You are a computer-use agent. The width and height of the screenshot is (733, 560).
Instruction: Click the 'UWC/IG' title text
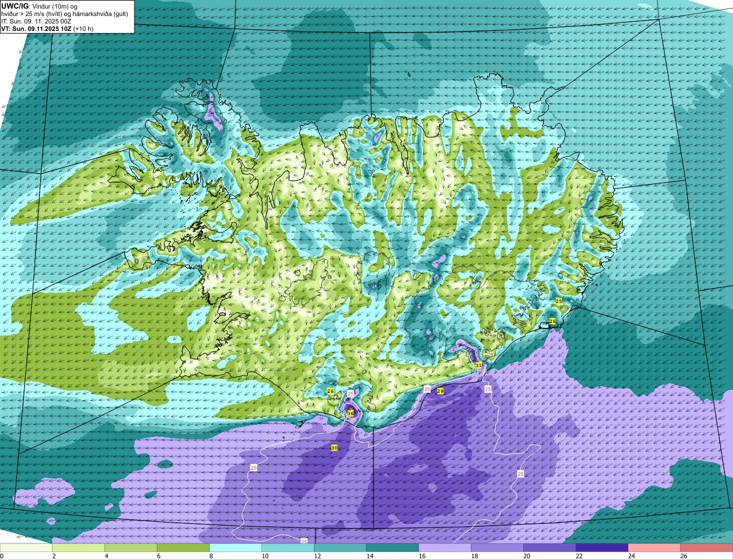[x=14, y=6]
